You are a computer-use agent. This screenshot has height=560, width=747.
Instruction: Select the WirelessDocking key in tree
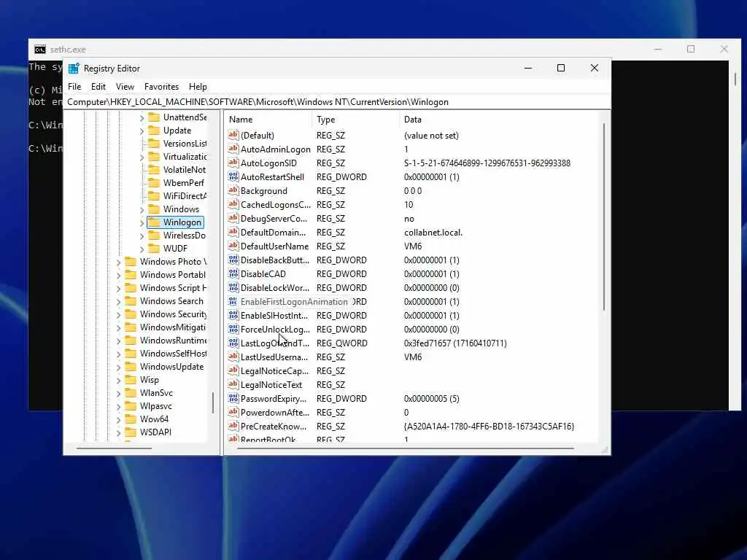point(184,236)
